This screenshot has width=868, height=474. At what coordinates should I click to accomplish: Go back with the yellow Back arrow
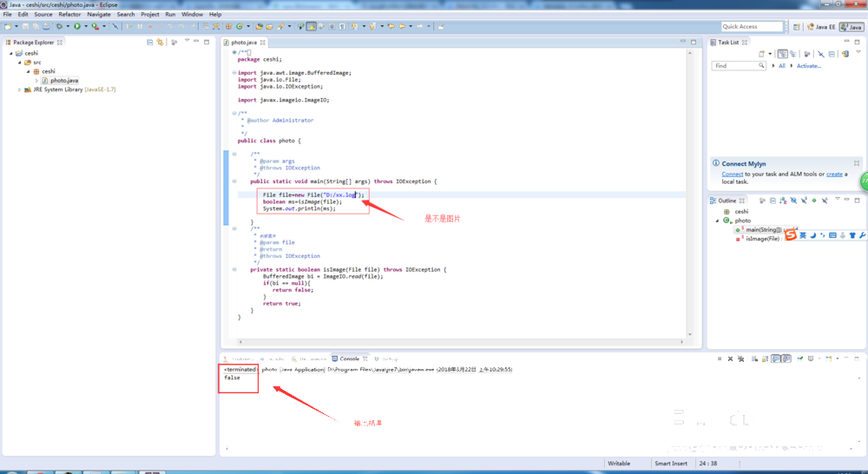click(x=402, y=26)
